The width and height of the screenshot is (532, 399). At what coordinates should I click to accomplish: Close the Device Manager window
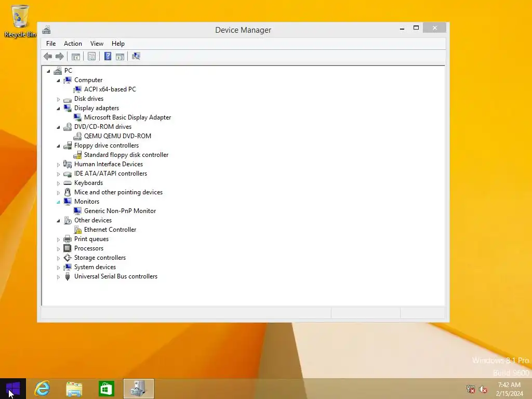(435, 28)
